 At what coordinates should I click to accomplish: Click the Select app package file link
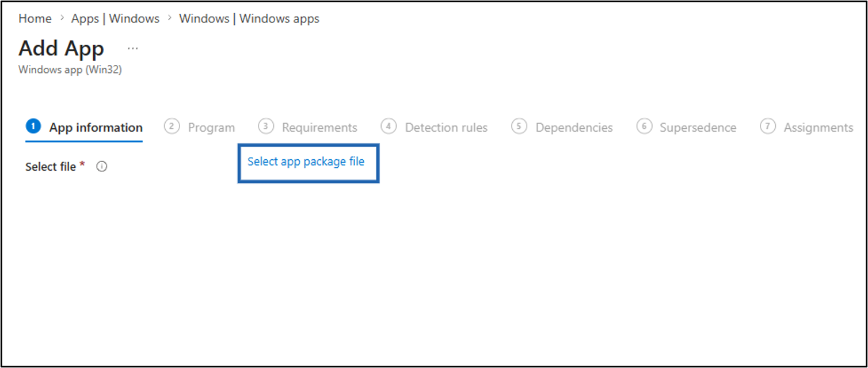[306, 162]
